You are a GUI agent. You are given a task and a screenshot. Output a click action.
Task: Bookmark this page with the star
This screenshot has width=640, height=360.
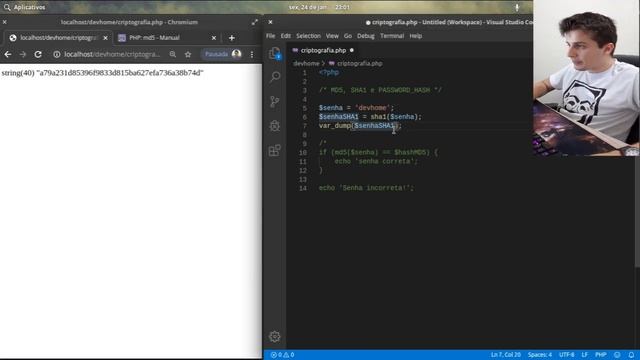[188, 54]
